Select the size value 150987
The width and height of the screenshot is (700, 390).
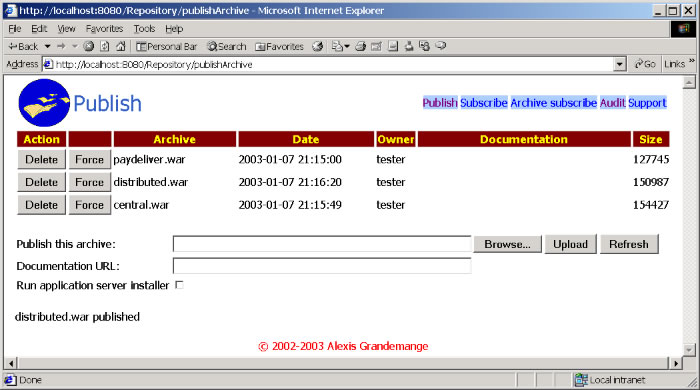651,182
